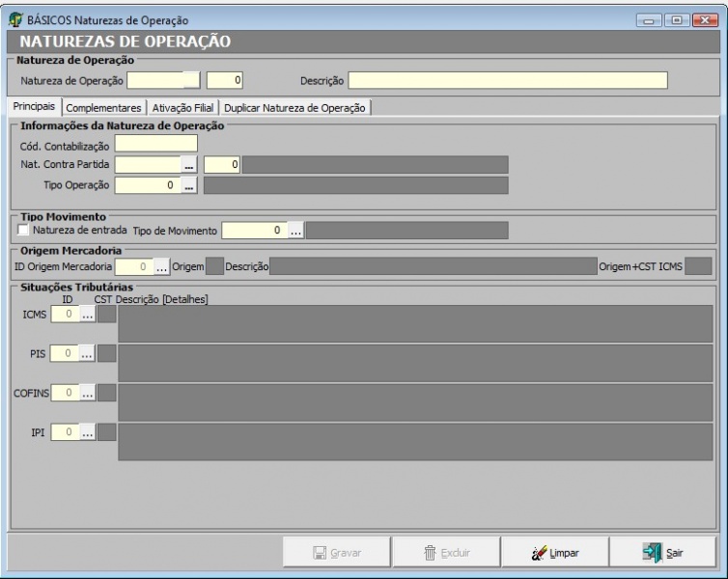The image size is (728, 579).
Task: Open ID Origem Mercadoria lookup button
Action: [x=162, y=266]
